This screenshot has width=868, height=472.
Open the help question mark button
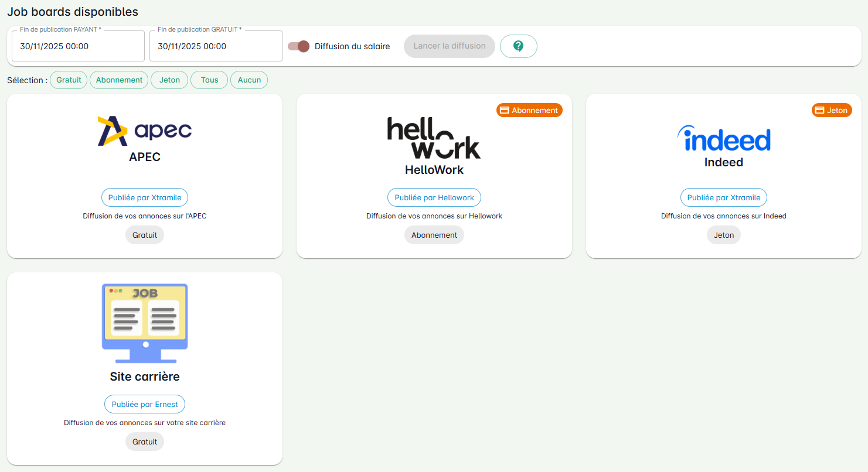point(518,46)
